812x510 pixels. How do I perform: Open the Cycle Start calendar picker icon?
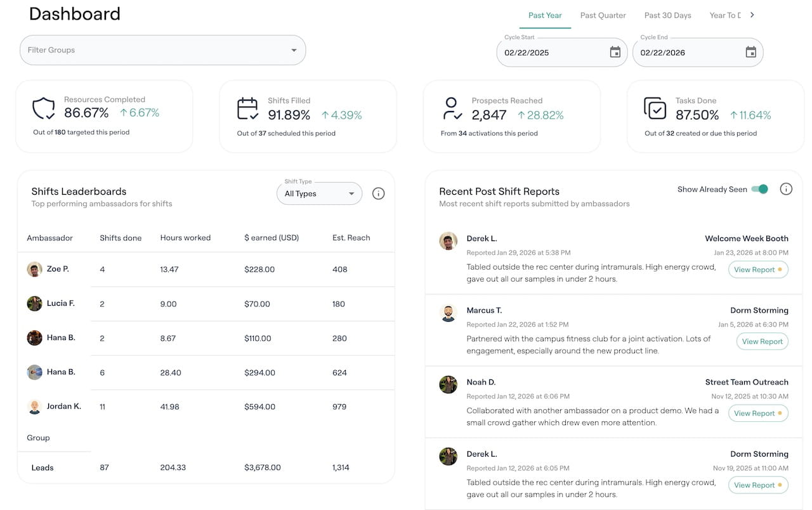coord(615,53)
